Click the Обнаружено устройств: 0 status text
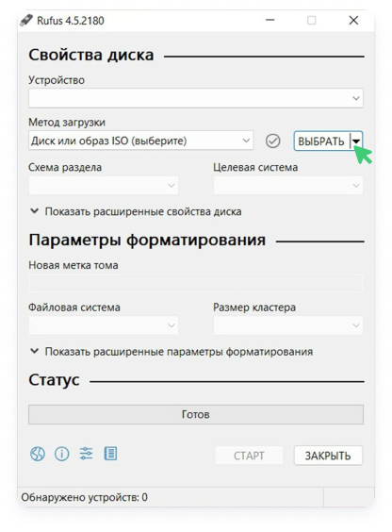 [x=85, y=497]
